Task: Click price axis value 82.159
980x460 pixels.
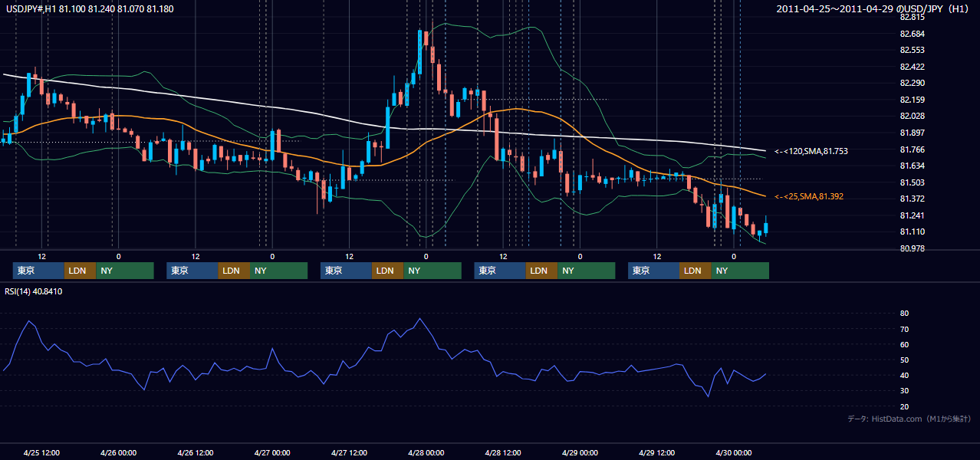Action: click(x=913, y=100)
